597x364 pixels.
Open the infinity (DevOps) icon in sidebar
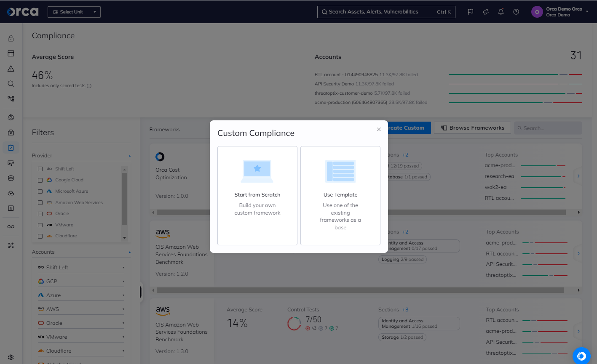11,226
